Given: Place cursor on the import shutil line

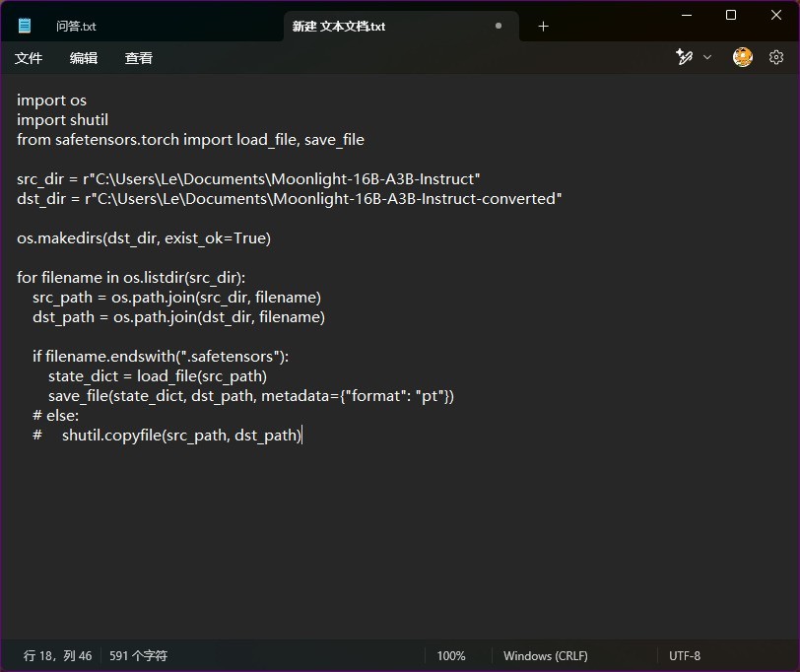Looking at the screenshot, I should (x=62, y=120).
